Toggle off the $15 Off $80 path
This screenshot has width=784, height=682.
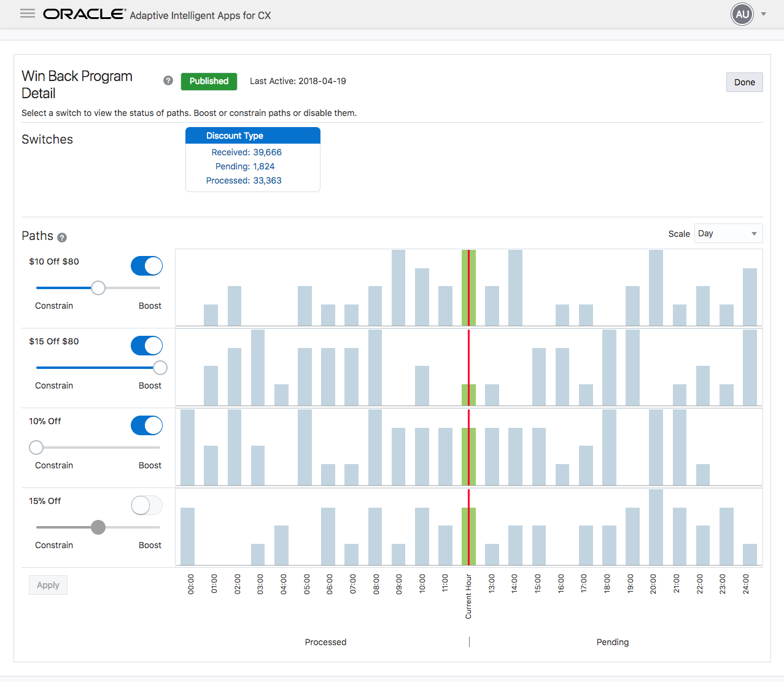[x=147, y=346]
